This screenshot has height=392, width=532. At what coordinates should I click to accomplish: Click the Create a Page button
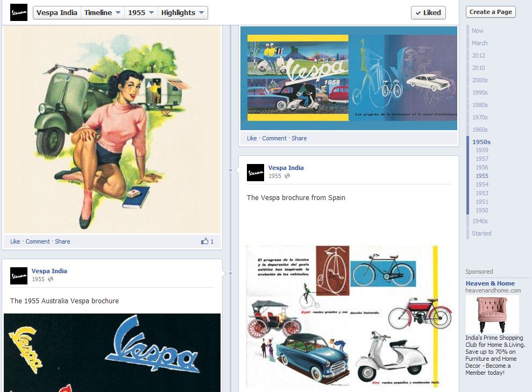click(491, 12)
